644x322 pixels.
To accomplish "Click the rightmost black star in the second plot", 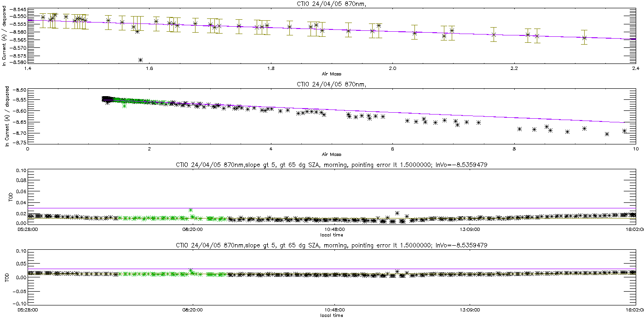I will coord(624,131).
